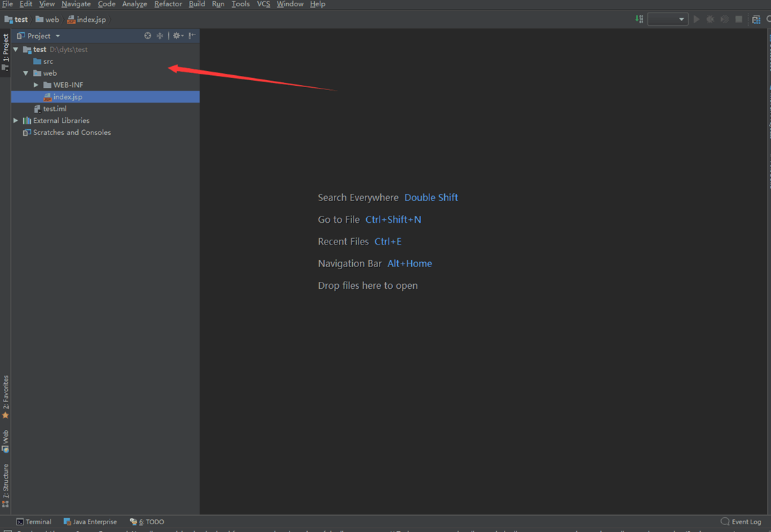Click index.jsp breadcrumb in navigation bar
Viewport: 771px width, 532px height.
coord(86,20)
